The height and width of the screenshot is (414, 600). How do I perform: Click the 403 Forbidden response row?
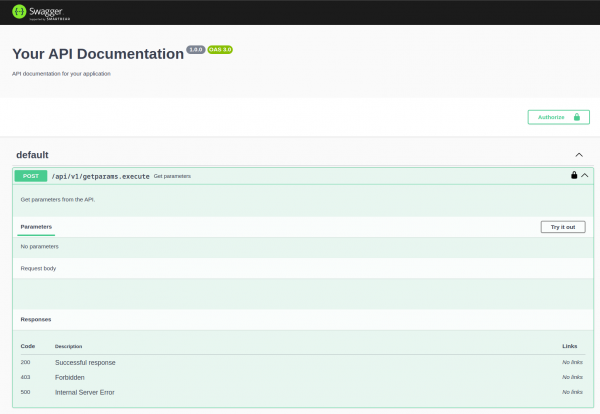pyautogui.click(x=70, y=377)
